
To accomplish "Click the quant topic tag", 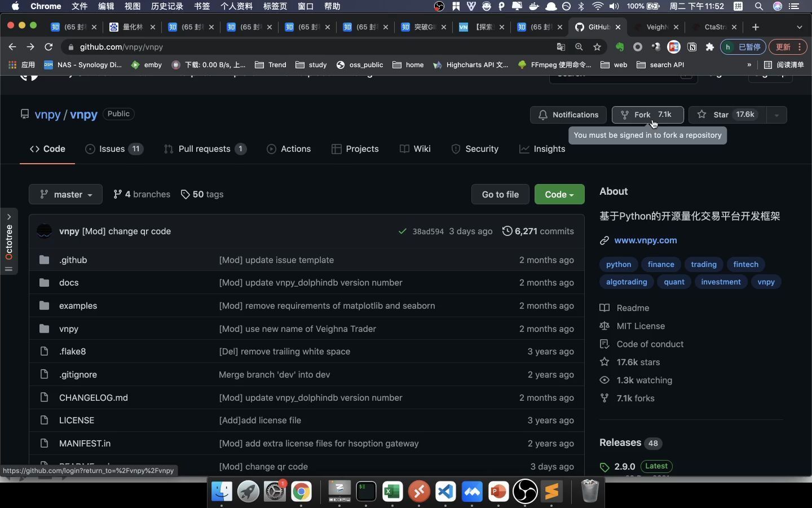I will click(x=674, y=282).
